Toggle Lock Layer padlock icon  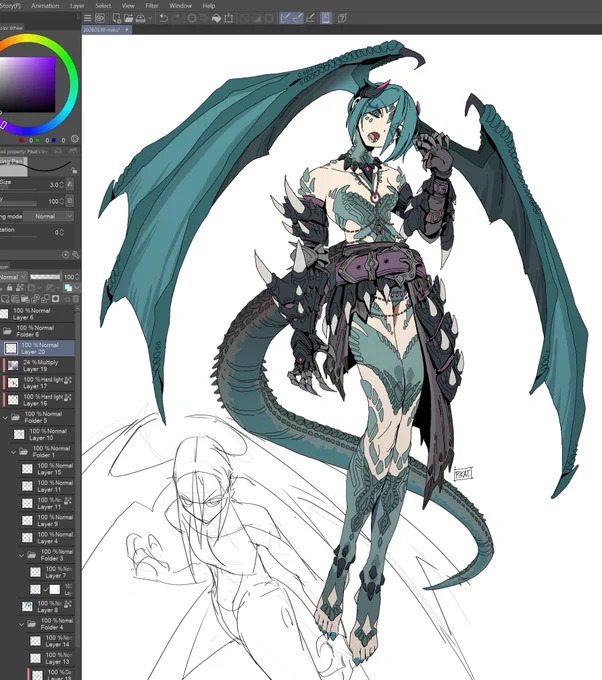[9, 288]
